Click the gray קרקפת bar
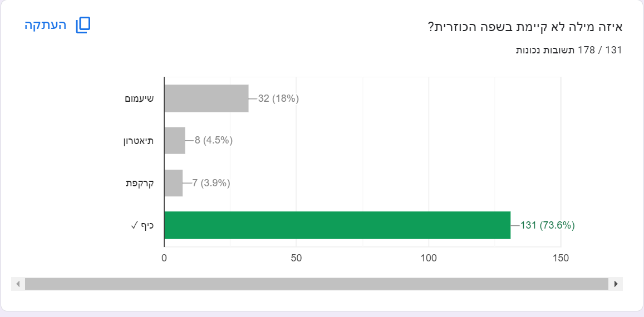 point(173,183)
